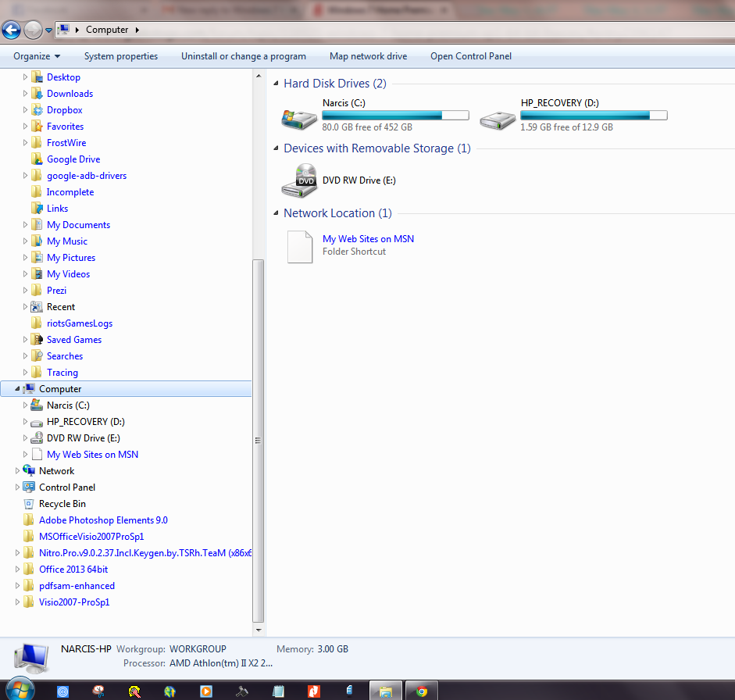Screen dimensions: 735x700
Task: Click the Recycle Bin tree icon
Action: 29,504
